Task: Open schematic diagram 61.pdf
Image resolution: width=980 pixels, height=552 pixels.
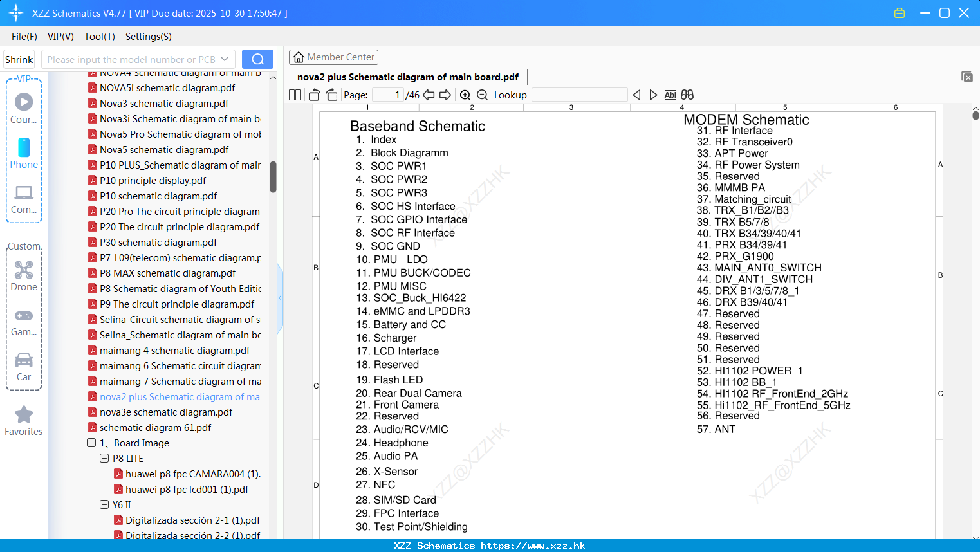Action: tap(155, 427)
